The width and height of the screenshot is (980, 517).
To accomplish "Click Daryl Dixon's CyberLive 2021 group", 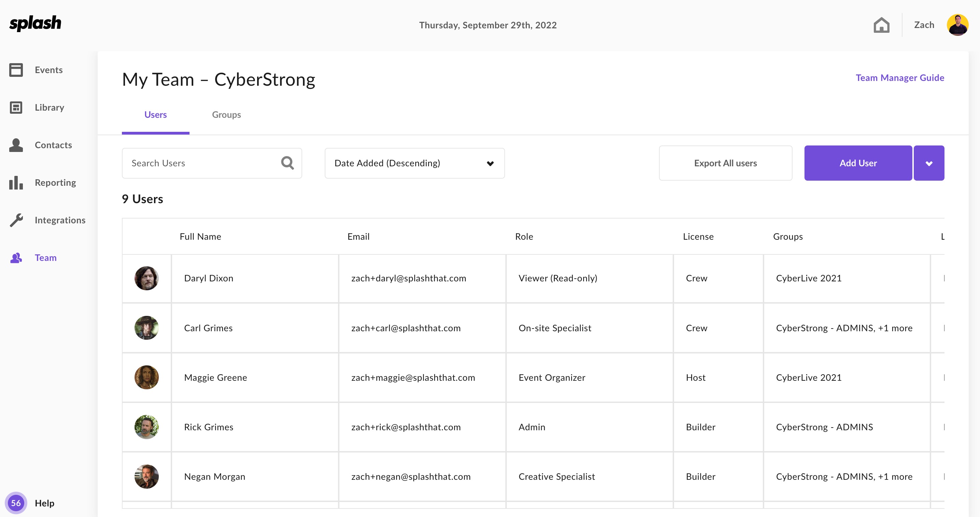I will point(809,278).
